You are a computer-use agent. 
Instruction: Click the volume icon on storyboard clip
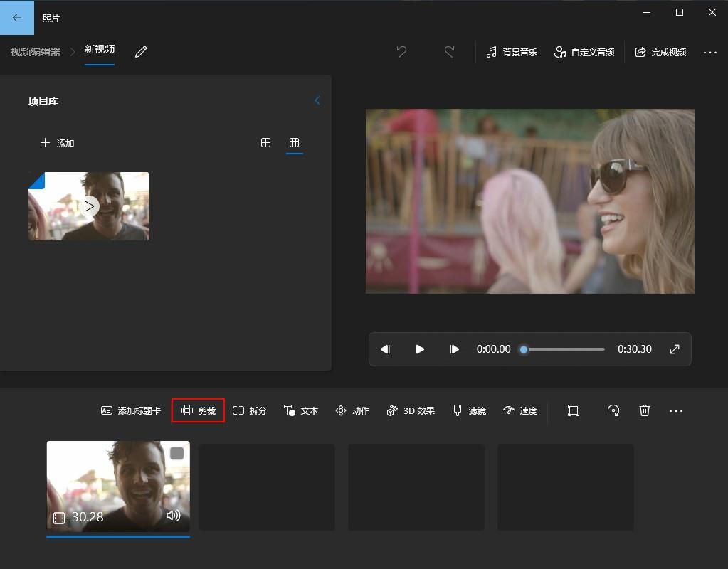click(173, 515)
